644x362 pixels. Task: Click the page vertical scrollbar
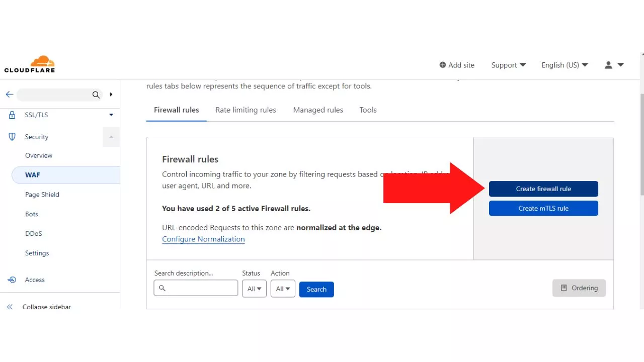point(641,146)
